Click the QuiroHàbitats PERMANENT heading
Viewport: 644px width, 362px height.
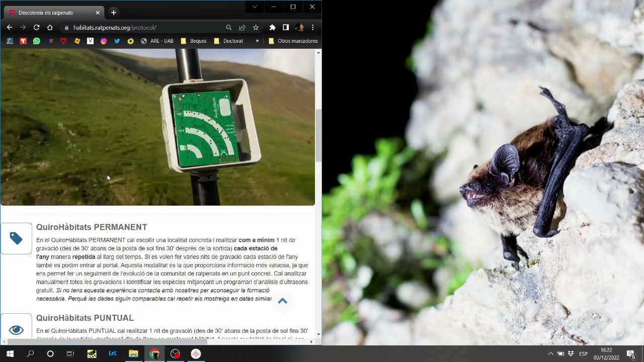[92, 227]
